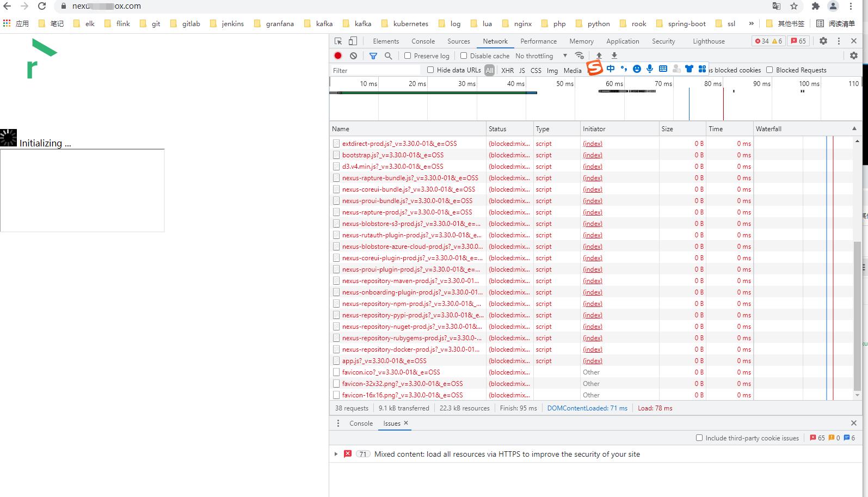Click the network Filter text field
This screenshot has width=868, height=497.
[x=375, y=70]
